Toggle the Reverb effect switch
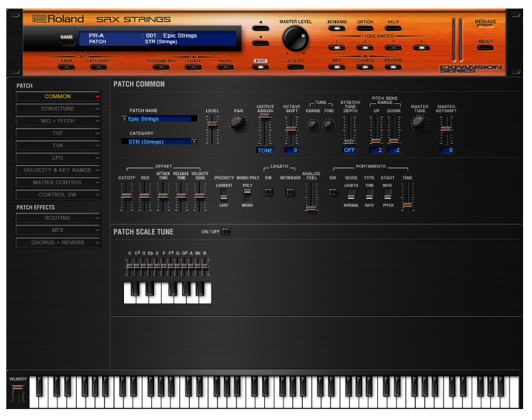532x420 pixels. point(393,67)
